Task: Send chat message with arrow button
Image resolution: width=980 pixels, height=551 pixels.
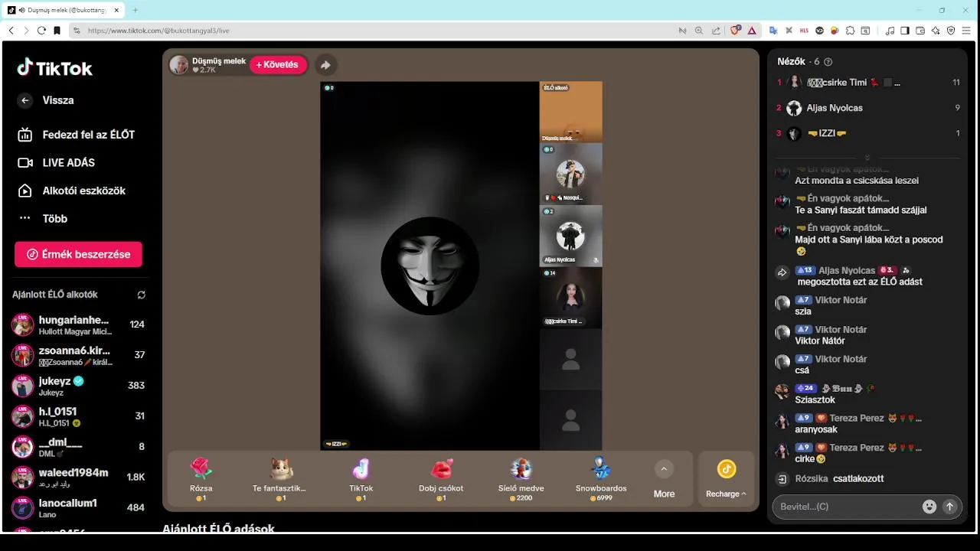Action: [950, 507]
